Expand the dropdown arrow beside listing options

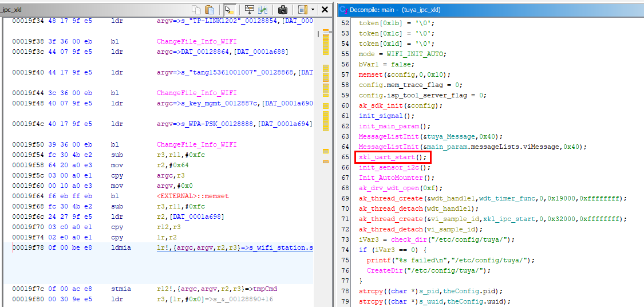point(312,10)
